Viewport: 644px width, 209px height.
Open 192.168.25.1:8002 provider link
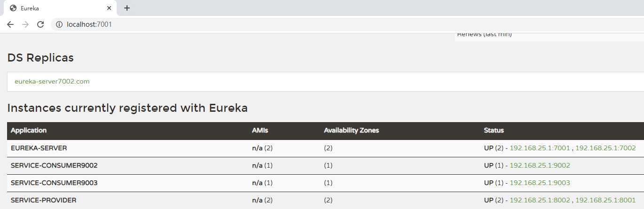(x=540, y=200)
